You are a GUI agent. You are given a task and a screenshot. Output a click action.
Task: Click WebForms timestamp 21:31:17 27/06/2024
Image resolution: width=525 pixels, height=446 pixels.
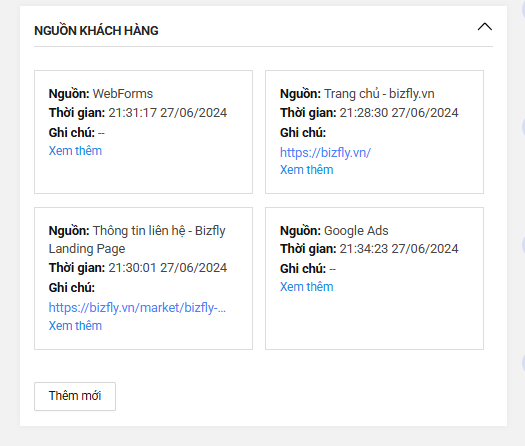click(168, 113)
